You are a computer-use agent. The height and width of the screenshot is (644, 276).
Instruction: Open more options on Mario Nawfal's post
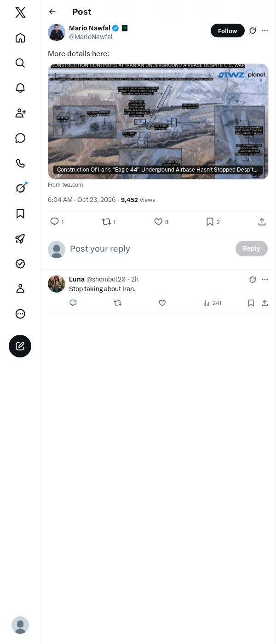265,30
